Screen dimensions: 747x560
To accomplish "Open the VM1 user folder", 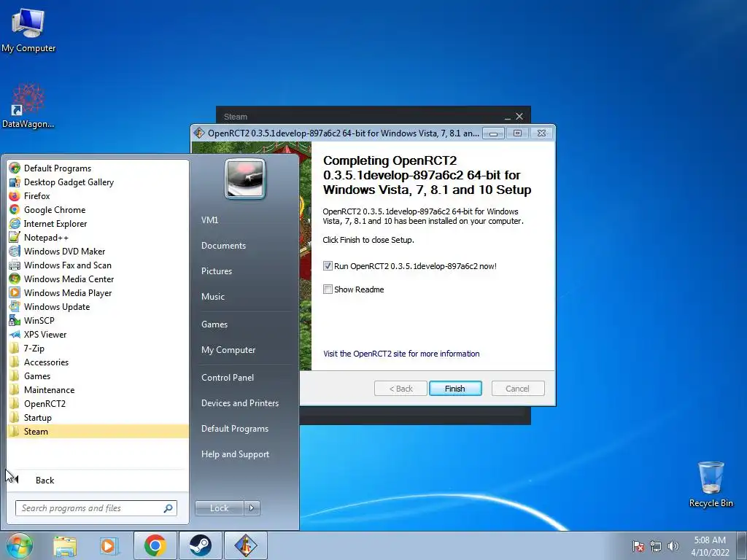I will [x=209, y=220].
